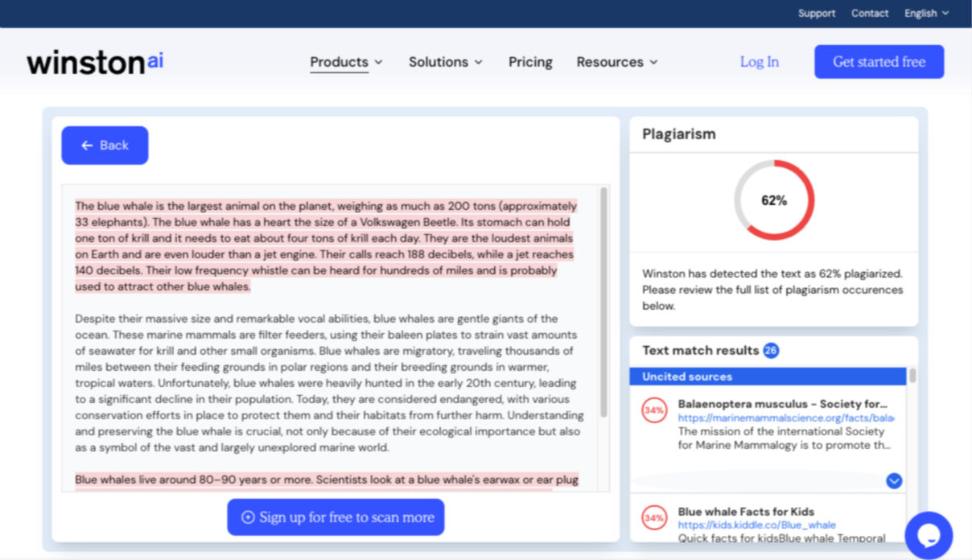Click the Uncited sources header bar
The image size is (972, 560).
pos(768,377)
